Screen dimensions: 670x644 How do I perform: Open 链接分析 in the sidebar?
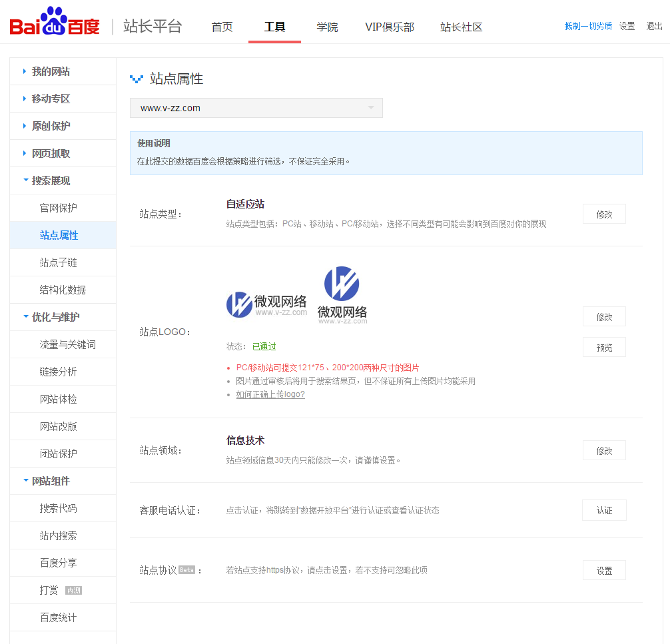[63, 372]
